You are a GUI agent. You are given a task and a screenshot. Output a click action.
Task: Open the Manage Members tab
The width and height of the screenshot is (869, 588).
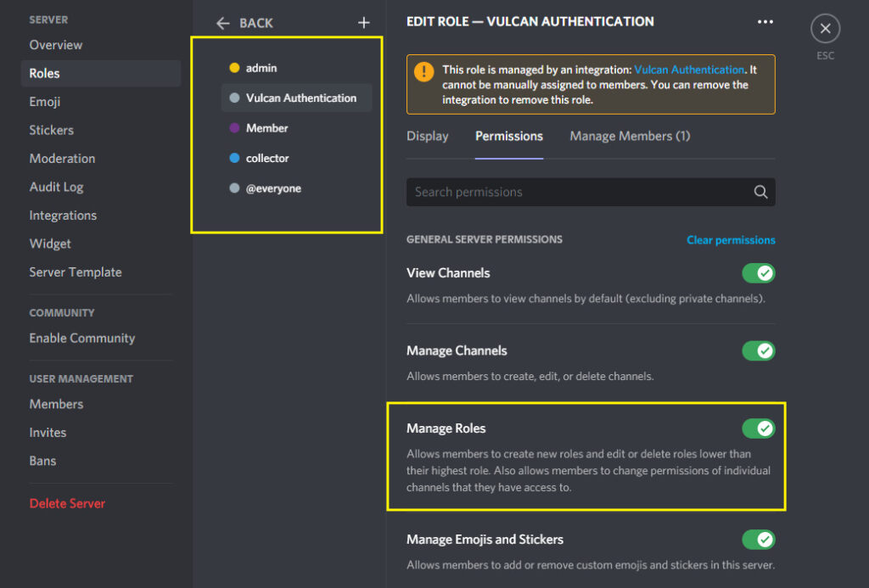click(630, 136)
